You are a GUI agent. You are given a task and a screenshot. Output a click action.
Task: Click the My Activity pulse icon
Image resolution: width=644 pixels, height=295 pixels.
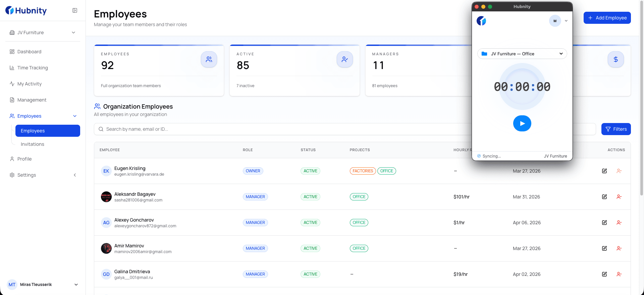pos(12,84)
